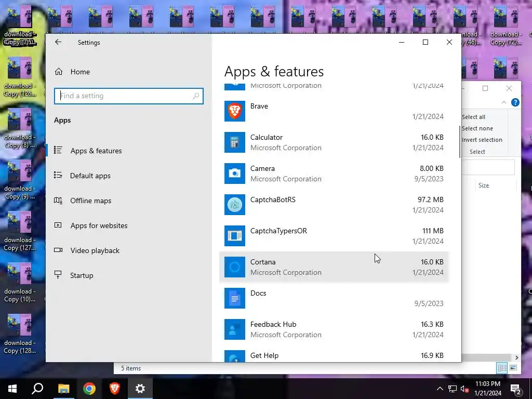The height and width of the screenshot is (399, 532).
Task: Select the Camera app icon
Action: (x=235, y=174)
